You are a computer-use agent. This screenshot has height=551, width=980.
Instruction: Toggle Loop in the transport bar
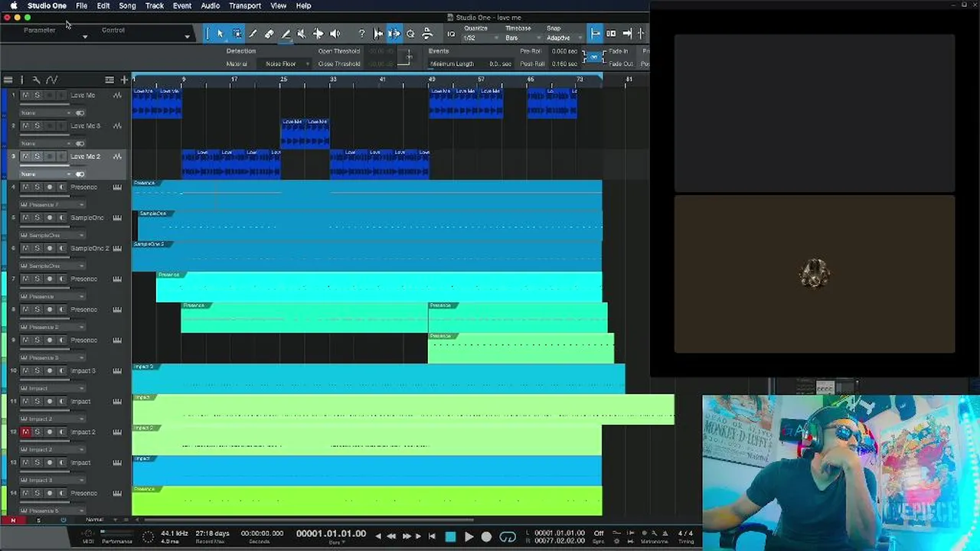point(508,537)
